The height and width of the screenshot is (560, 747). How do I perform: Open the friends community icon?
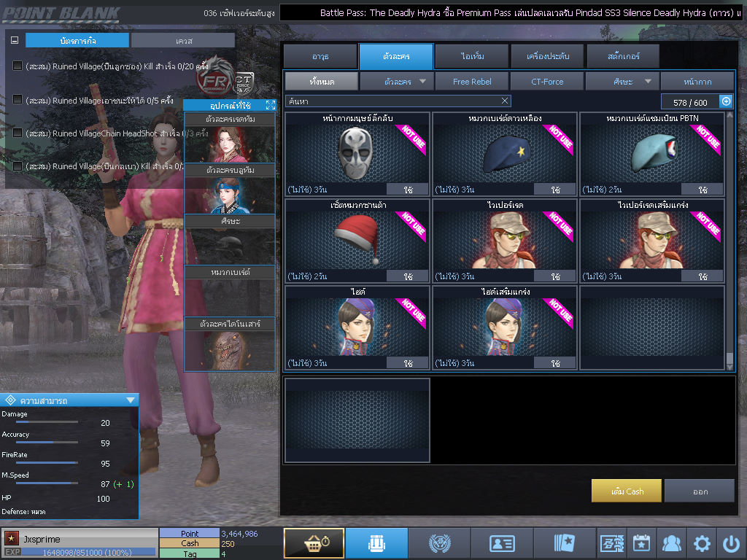[x=672, y=542]
